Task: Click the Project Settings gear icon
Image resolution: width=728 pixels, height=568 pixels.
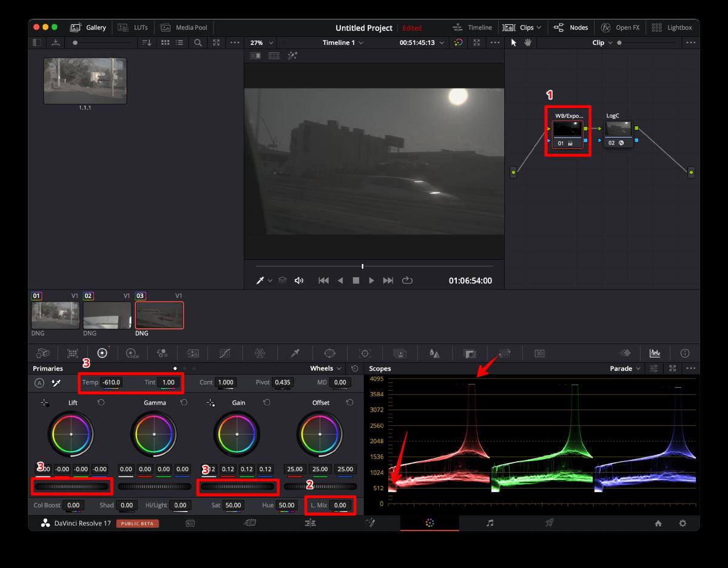Action: point(682,523)
